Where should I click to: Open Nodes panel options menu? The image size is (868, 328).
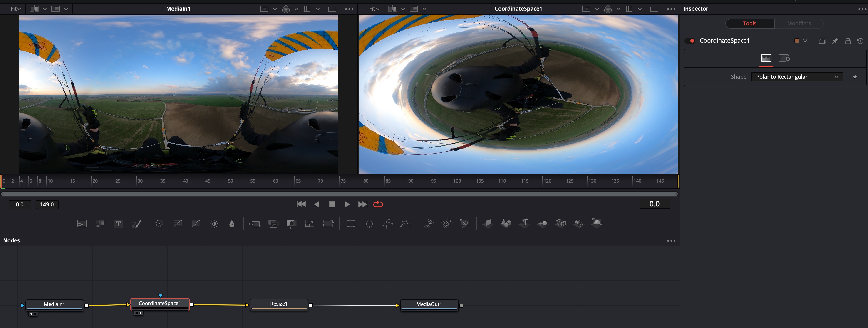pos(671,241)
